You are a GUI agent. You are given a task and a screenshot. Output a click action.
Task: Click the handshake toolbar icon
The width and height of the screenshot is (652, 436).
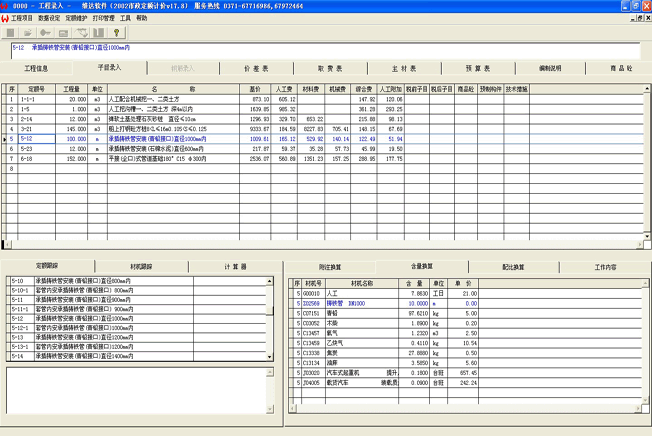coord(81,31)
